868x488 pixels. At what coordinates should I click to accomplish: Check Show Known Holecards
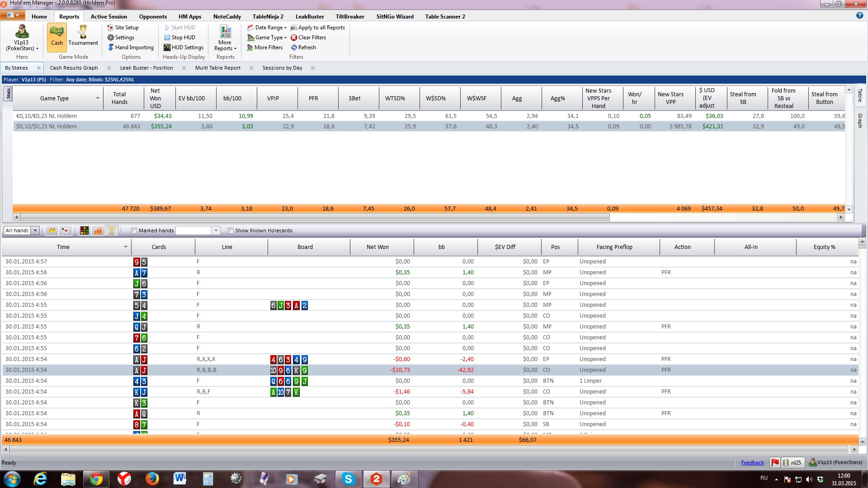click(x=231, y=231)
